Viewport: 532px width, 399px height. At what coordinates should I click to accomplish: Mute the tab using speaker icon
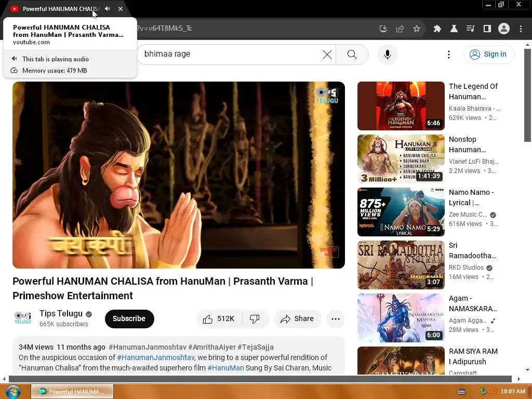107,9
